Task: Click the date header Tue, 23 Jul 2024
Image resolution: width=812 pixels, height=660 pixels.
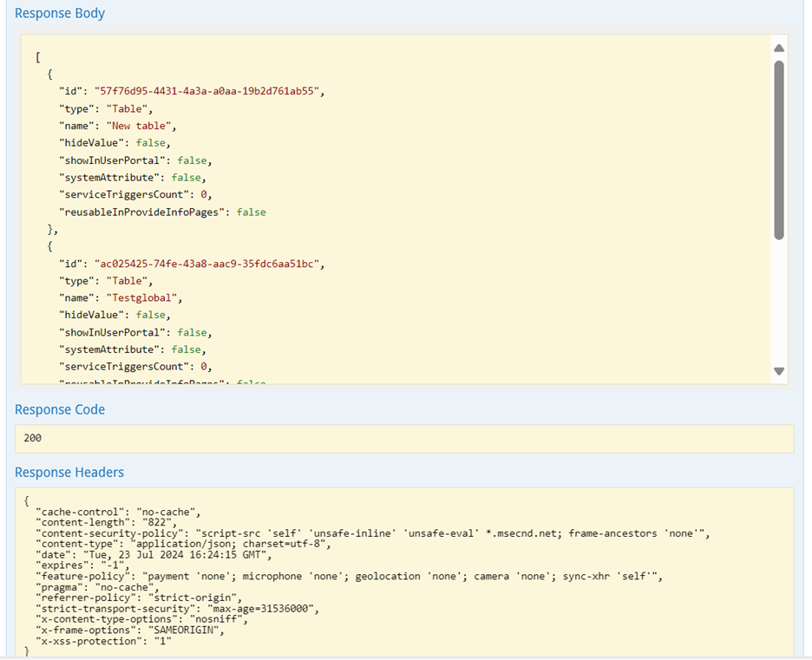Action: (154, 555)
